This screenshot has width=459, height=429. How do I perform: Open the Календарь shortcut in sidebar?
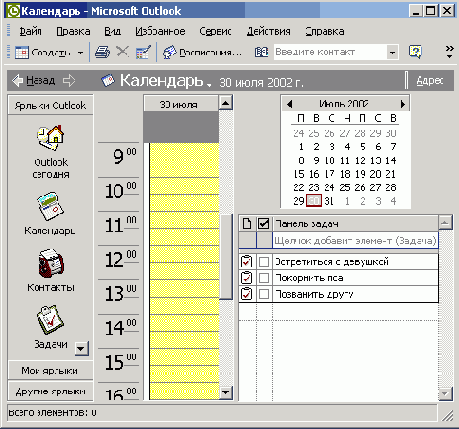point(50,206)
